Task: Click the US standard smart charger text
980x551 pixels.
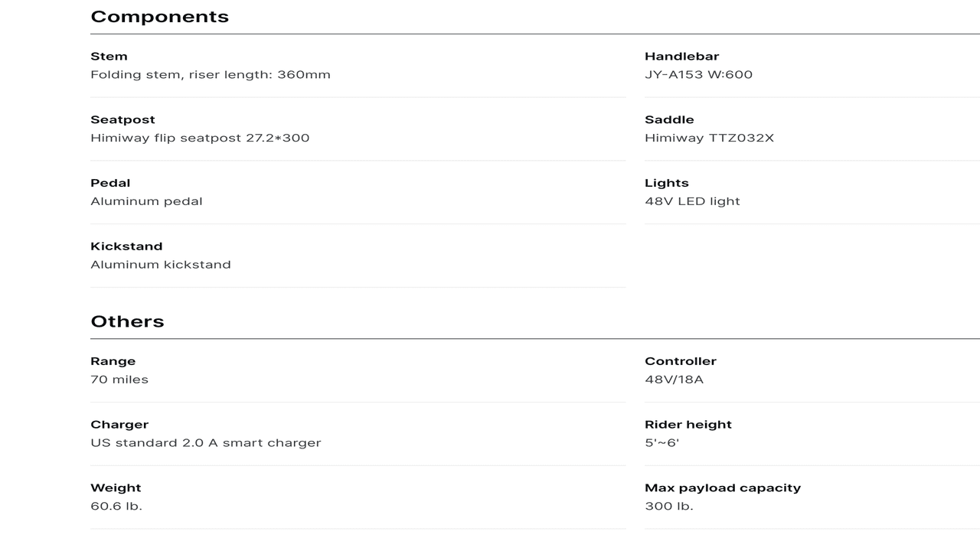Action: (x=206, y=443)
